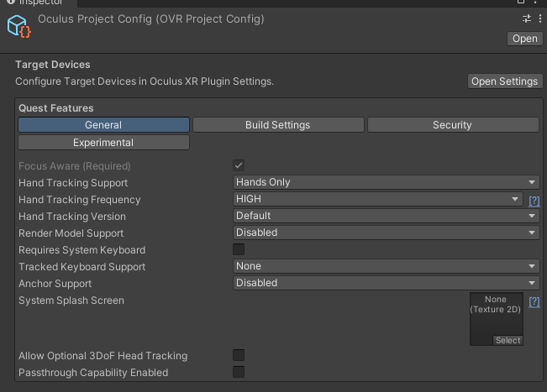Click the Open Settings button
Image resolution: width=547 pixels, height=392 pixels.
[x=504, y=81]
